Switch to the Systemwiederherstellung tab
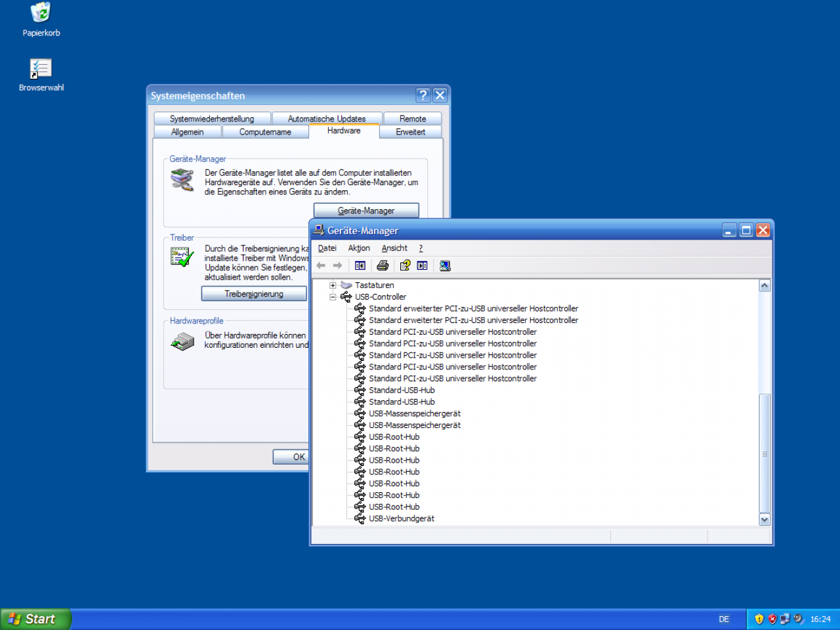This screenshot has height=630, width=840. click(x=212, y=119)
